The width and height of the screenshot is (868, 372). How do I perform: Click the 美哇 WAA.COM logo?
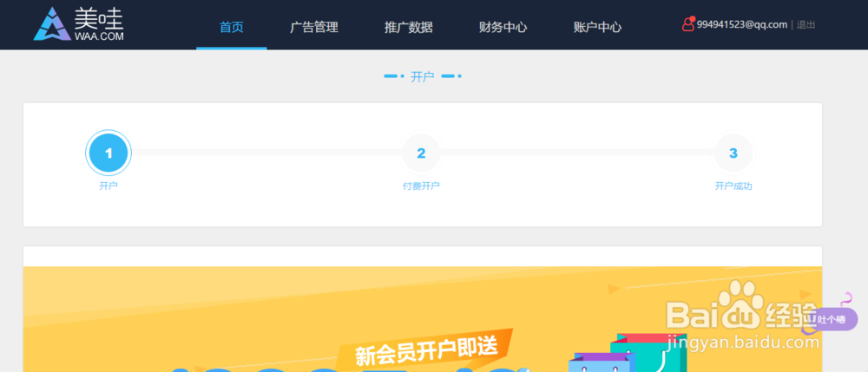pyautogui.click(x=79, y=24)
